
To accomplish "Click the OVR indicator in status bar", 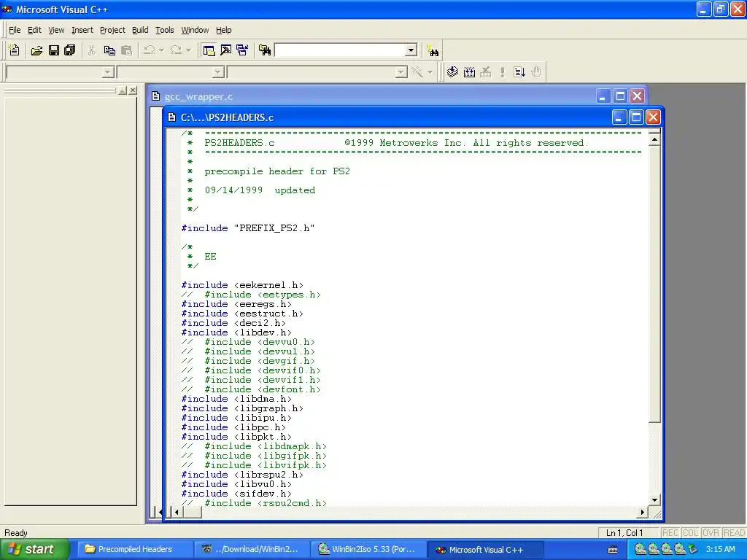I will [x=711, y=533].
